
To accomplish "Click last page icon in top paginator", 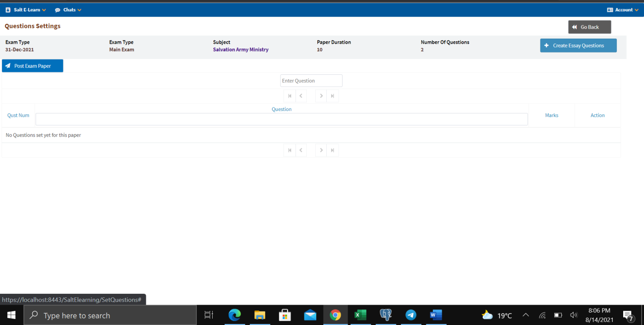I will coord(333,96).
